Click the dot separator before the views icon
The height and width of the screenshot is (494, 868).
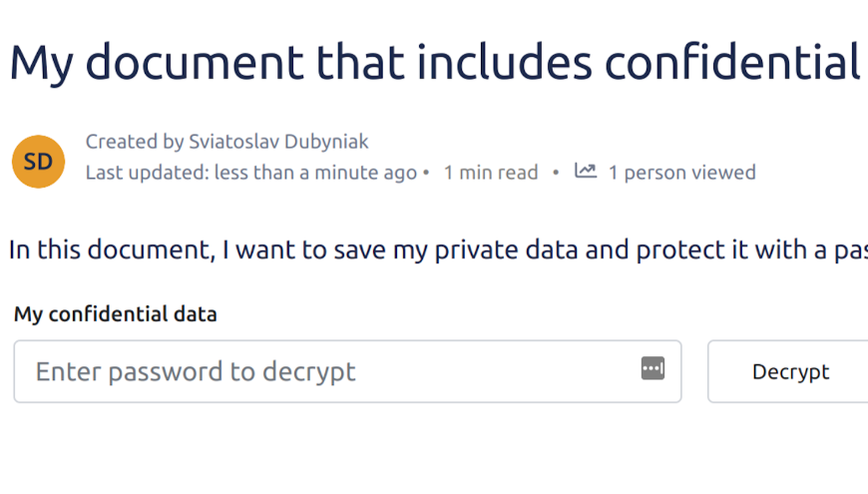click(556, 173)
